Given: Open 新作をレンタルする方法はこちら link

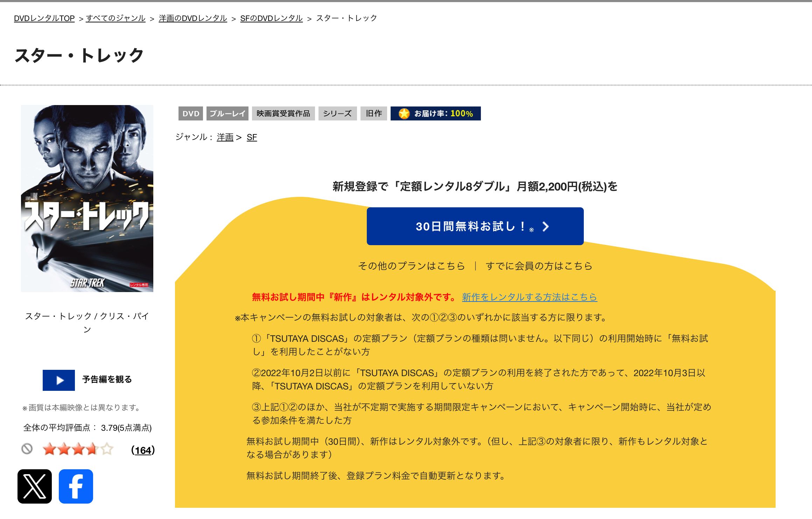Looking at the screenshot, I should pyautogui.click(x=530, y=297).
